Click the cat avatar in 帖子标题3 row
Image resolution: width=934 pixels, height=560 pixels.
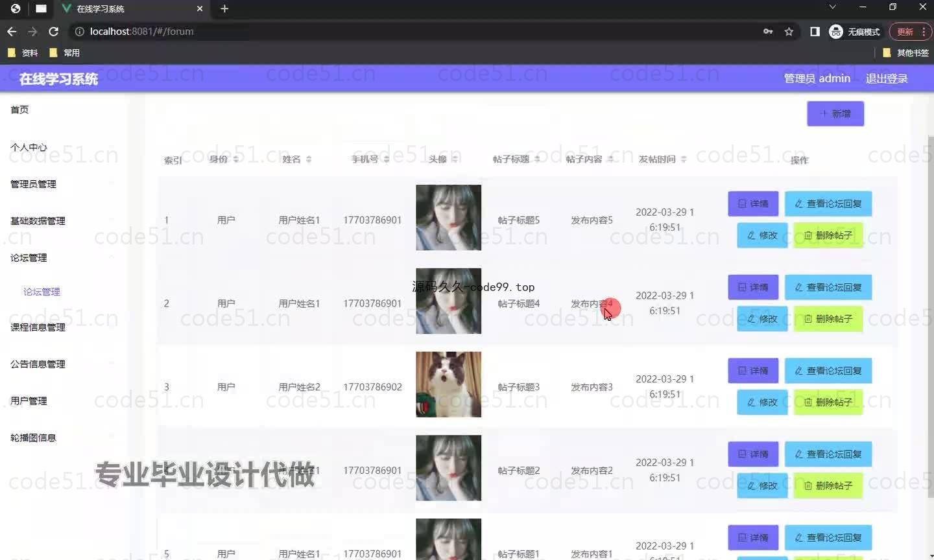pos(448,384)
